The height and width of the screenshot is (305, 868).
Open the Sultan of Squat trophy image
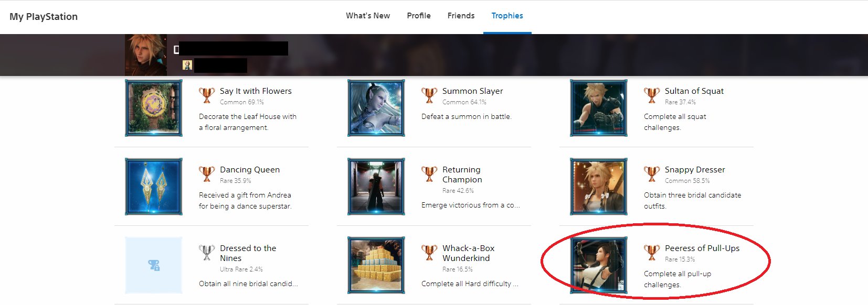click(599, 108)
